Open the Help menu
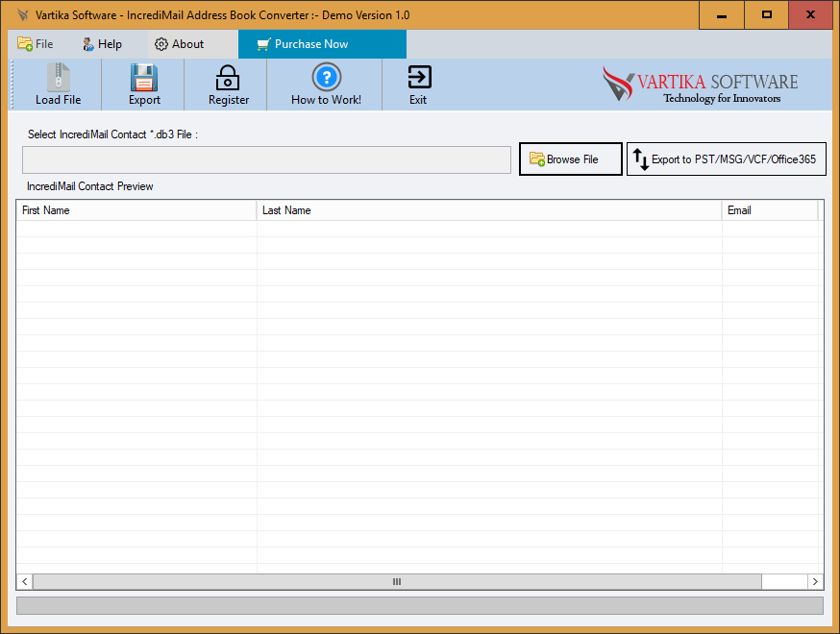Screen dimensions: 840x634 click(x=102, y=44)
